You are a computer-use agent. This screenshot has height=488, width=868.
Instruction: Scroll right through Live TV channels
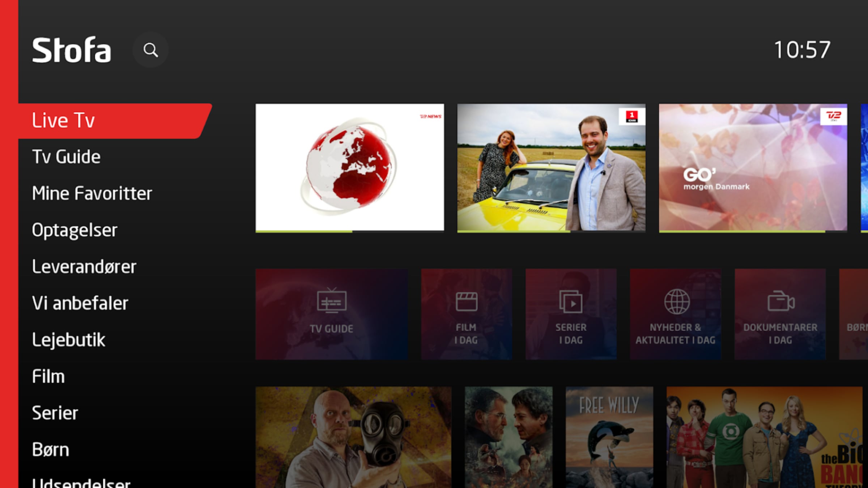(864, 167)
